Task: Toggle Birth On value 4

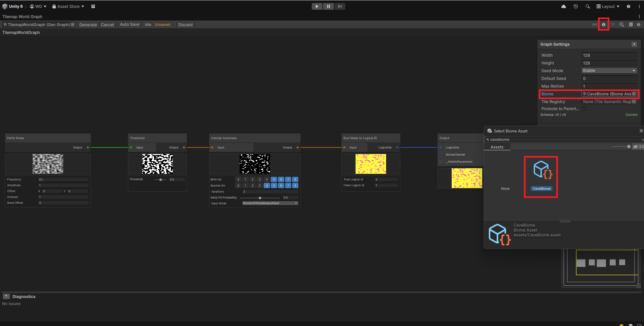Action: [267, 179]
